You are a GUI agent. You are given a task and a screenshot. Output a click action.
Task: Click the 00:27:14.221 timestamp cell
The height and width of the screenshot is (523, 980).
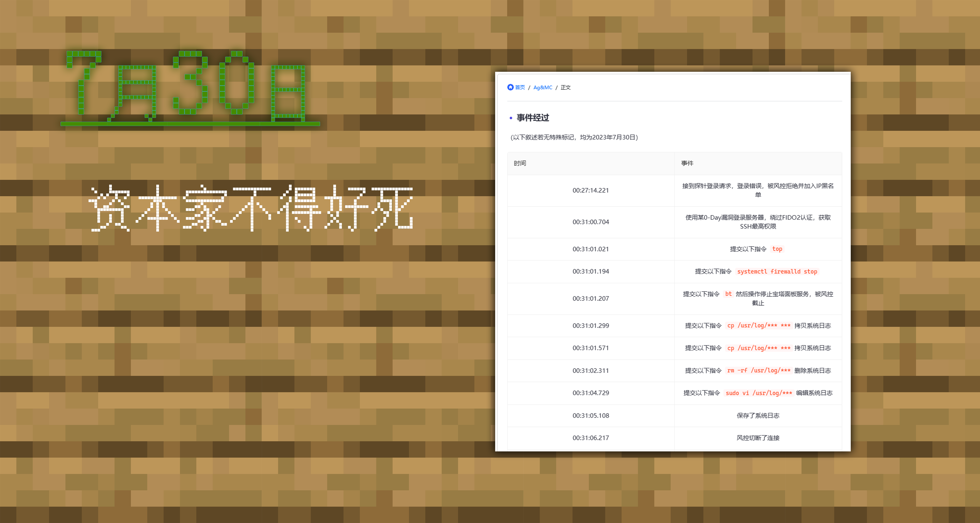click(x=590, y=190)
